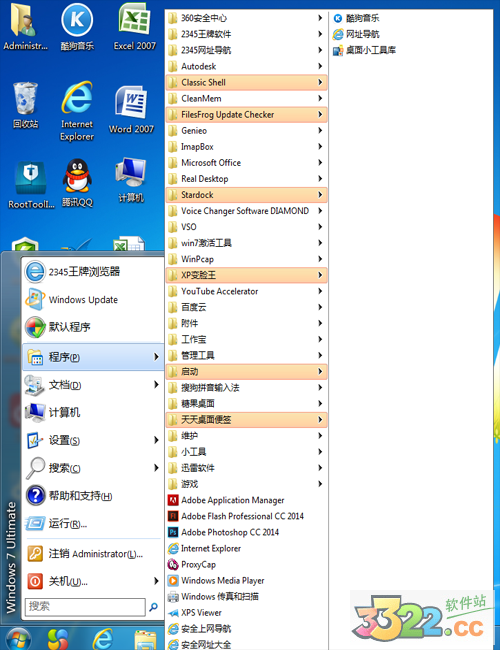
Task: Choose 注销 Administrator to log off
Action: tap(93, 553)
